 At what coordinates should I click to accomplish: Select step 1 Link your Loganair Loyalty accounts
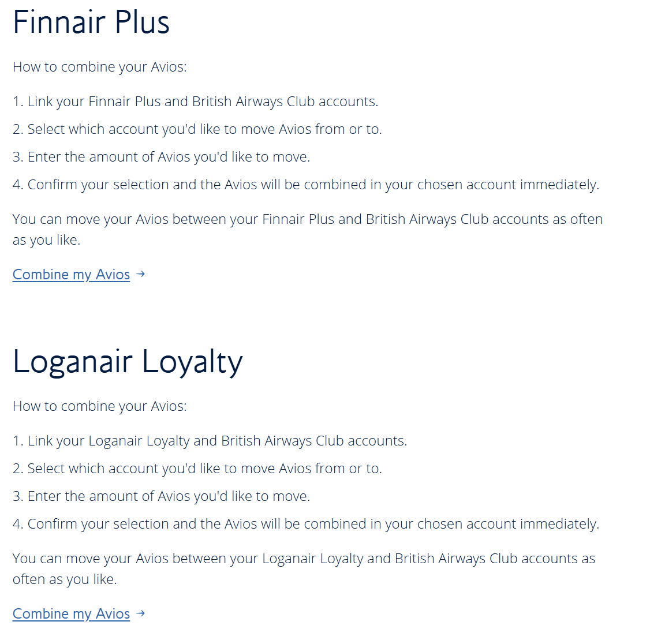[x=210, y=441]
